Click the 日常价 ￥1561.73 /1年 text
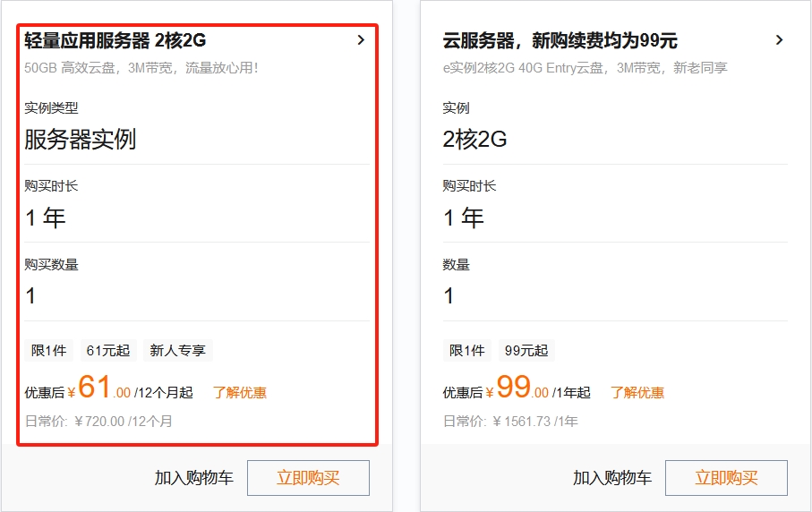This screenshot has height=512, width=812. 510,422
